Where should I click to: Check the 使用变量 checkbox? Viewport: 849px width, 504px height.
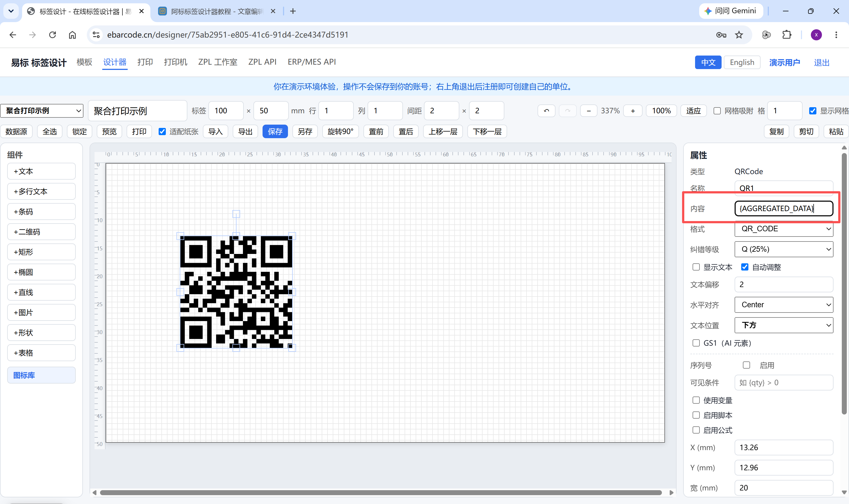pos(696,400)
